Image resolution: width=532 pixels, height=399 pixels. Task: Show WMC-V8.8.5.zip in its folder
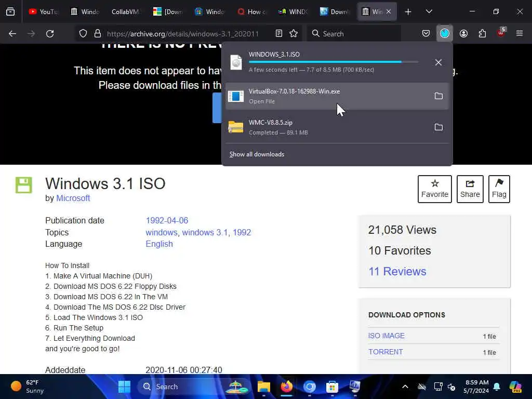(438, 127)
